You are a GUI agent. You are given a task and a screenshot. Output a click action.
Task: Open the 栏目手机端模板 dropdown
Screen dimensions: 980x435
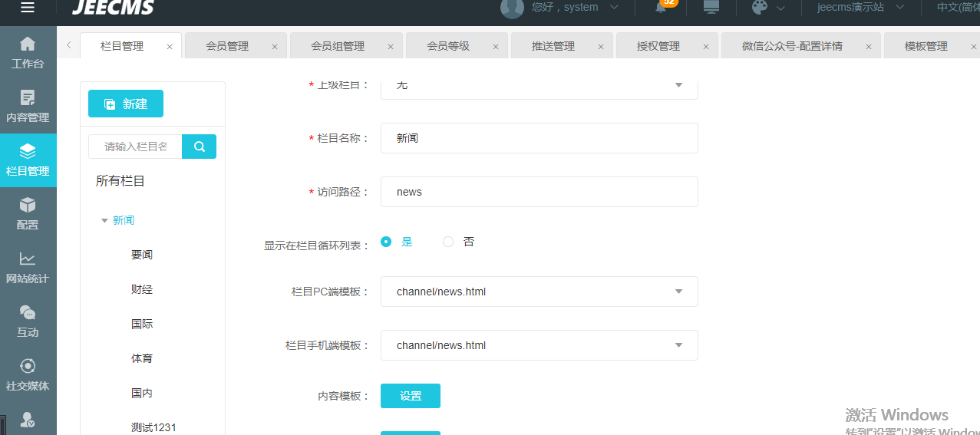pyautogui.click(x=539, y=345)
